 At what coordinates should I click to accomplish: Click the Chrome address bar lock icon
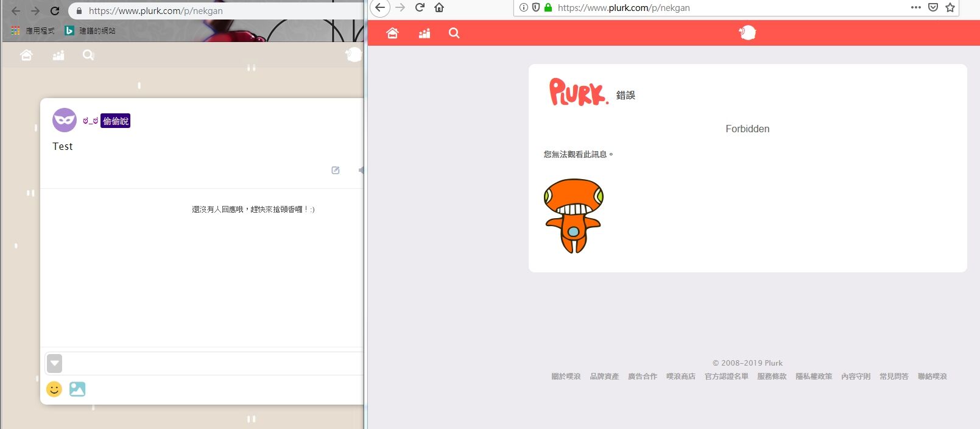pyautogui.click(x=79, y=11)
